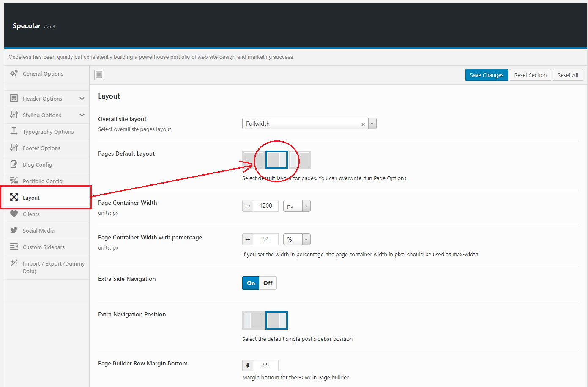This screenshot has width=588, height=387.
Task: Open the Header Options section
Action: click(x=46, y=99)
